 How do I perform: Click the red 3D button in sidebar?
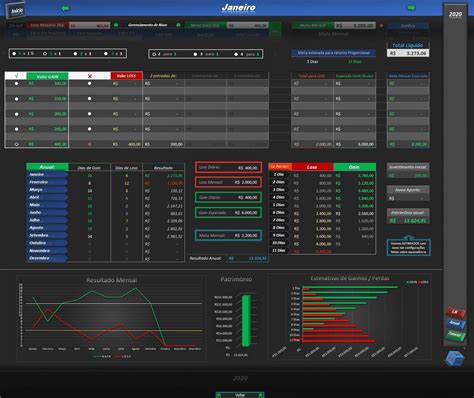tap(455, 312)
